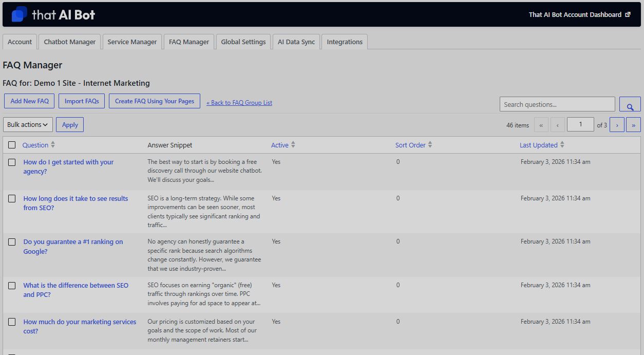This screenshot has width=644, height=355.
Task: Click the Question column header
Action: (x=35, y=145)
